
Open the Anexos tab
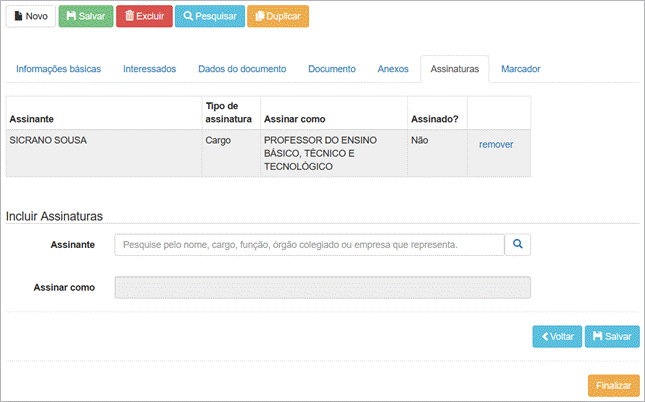click(393, 69)
